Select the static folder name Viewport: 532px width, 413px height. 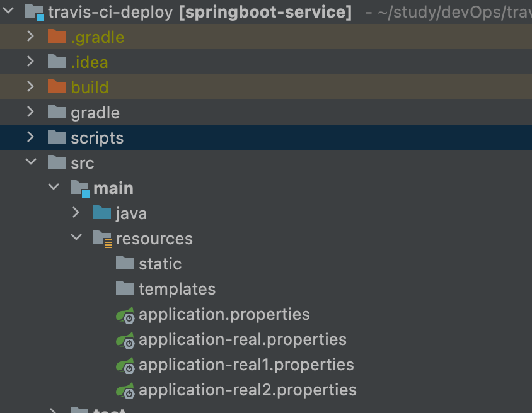point(160,264)
